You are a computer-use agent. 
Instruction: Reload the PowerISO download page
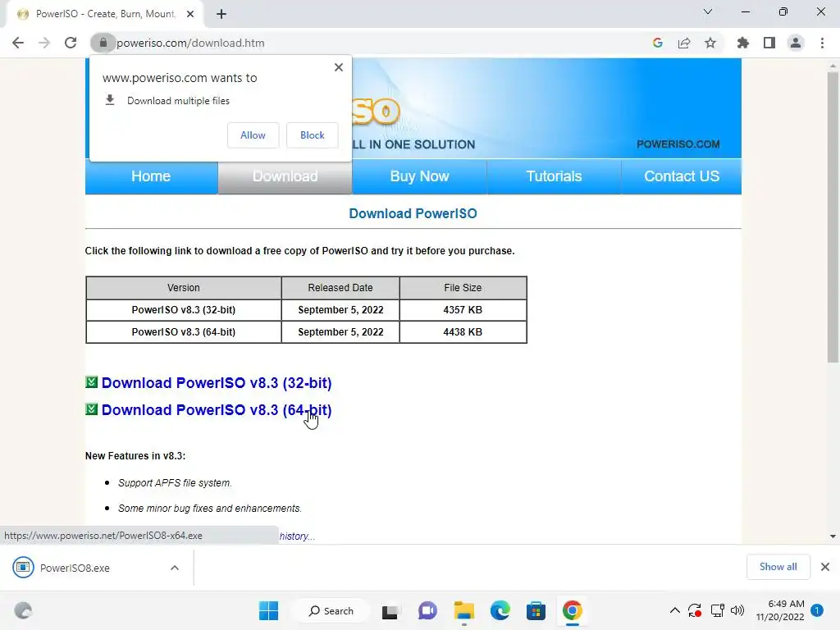tap(71, 43)
